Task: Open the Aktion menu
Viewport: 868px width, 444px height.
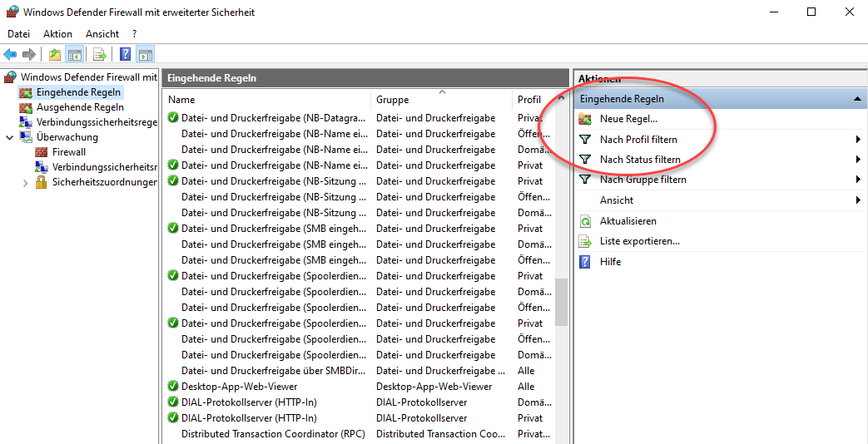Action: coord(57,34)
